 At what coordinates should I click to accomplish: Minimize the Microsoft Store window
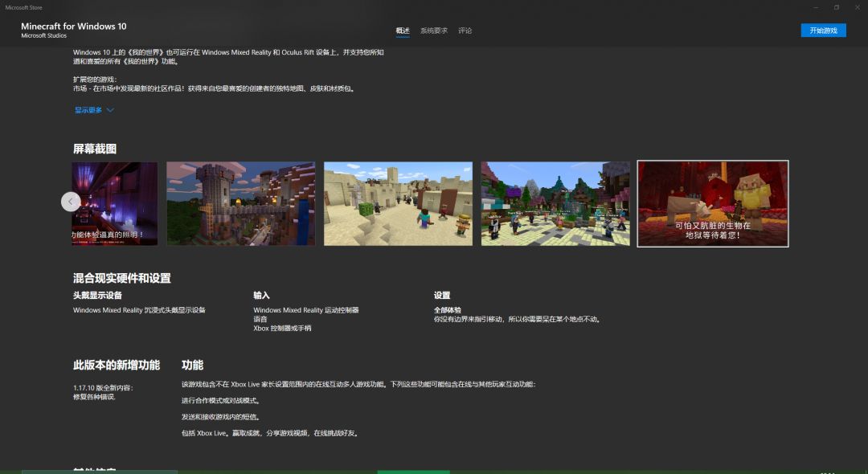[816, 7]
